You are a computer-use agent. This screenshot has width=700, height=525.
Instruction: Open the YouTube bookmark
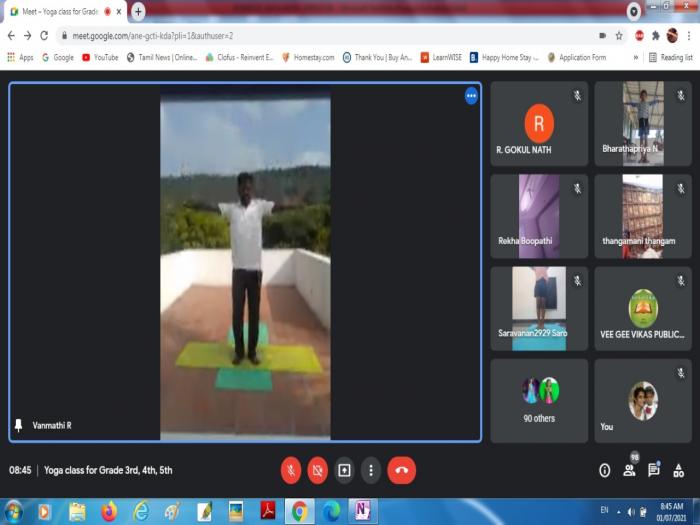click(100, 57)
